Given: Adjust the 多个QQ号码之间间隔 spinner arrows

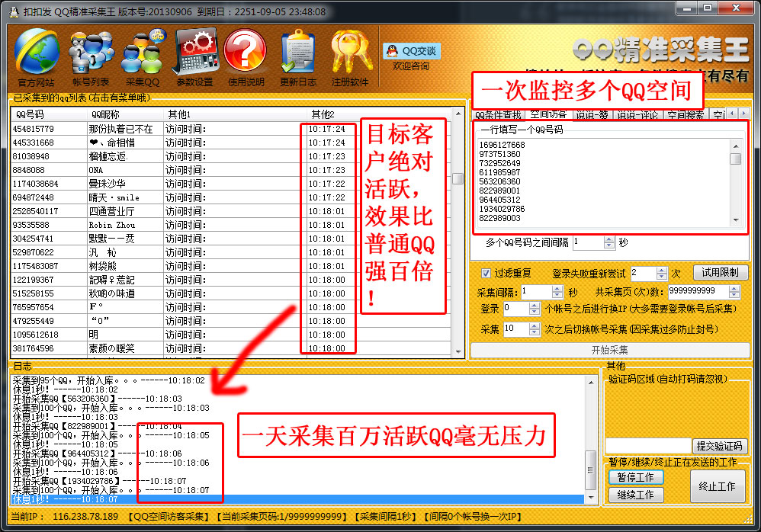Looking at the screenshot, I should tap(609, 242).
